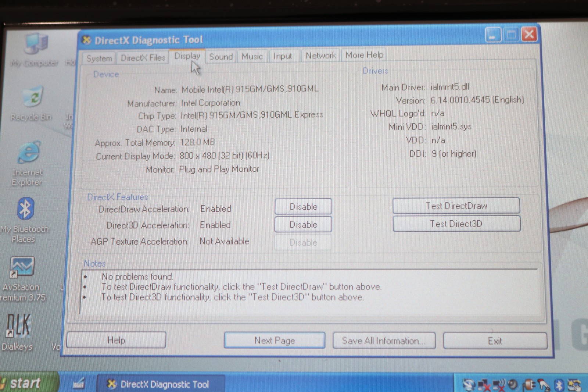Click the DAC Type 'Internal' value

[x=194, y=129]
